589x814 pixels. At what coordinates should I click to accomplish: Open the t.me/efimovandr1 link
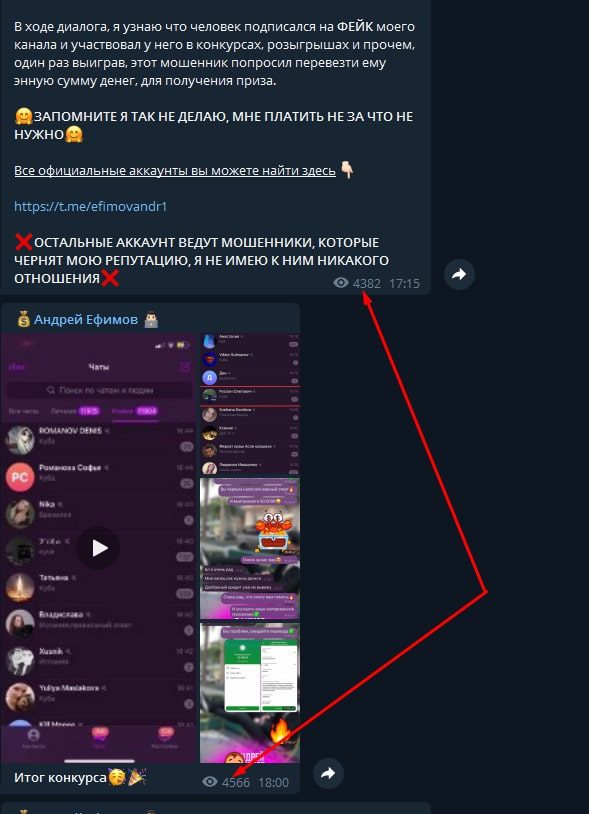[91, 207]
